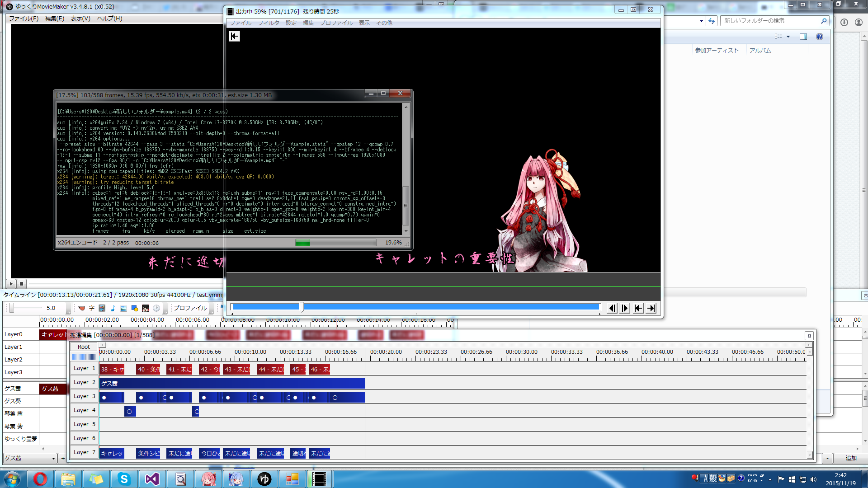
Task: Open the 表示(V) menu in YukkuriMovieMaker
Action: click(x=80, y=19)
